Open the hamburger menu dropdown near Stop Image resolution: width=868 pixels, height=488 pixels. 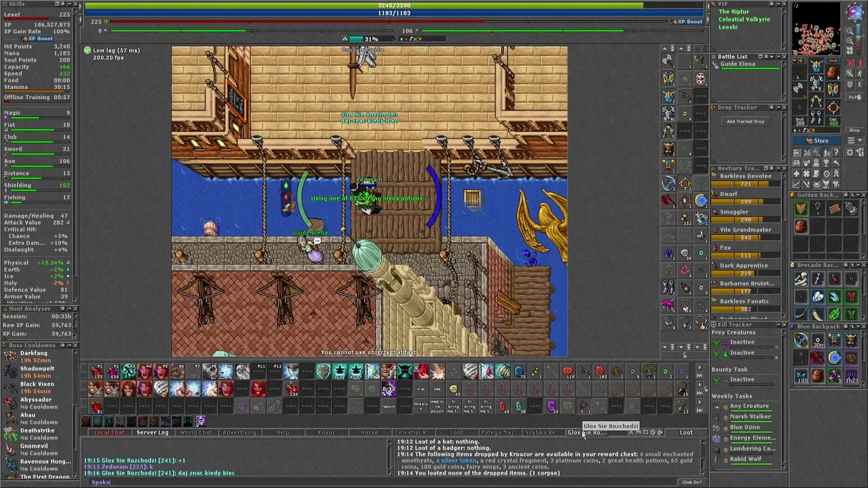point(854,141)
